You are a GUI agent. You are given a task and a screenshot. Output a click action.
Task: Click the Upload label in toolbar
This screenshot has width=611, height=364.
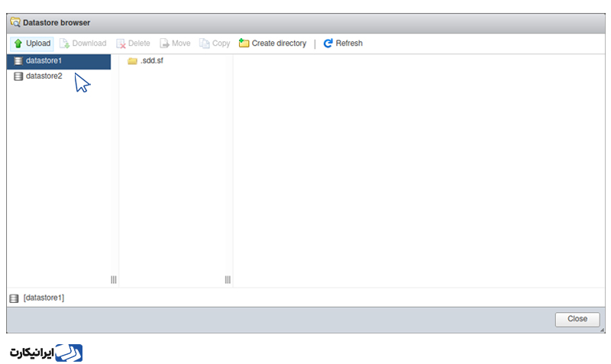pyautogui.click(x=38, y=43)
